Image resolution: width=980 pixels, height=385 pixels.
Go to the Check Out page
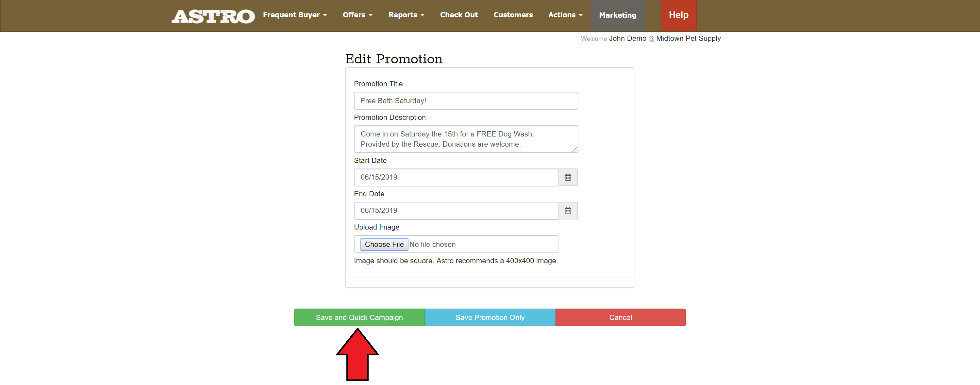coord(458,15)
